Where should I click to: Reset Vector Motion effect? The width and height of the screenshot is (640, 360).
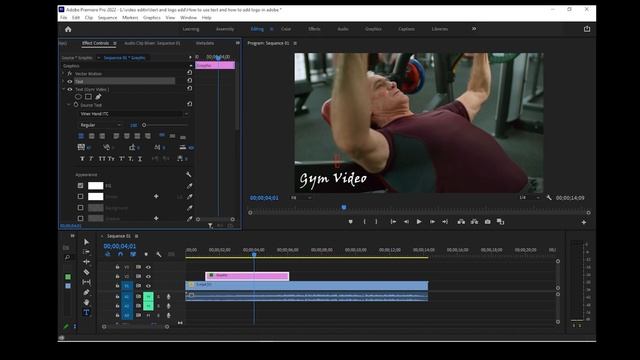click(190, 73)
